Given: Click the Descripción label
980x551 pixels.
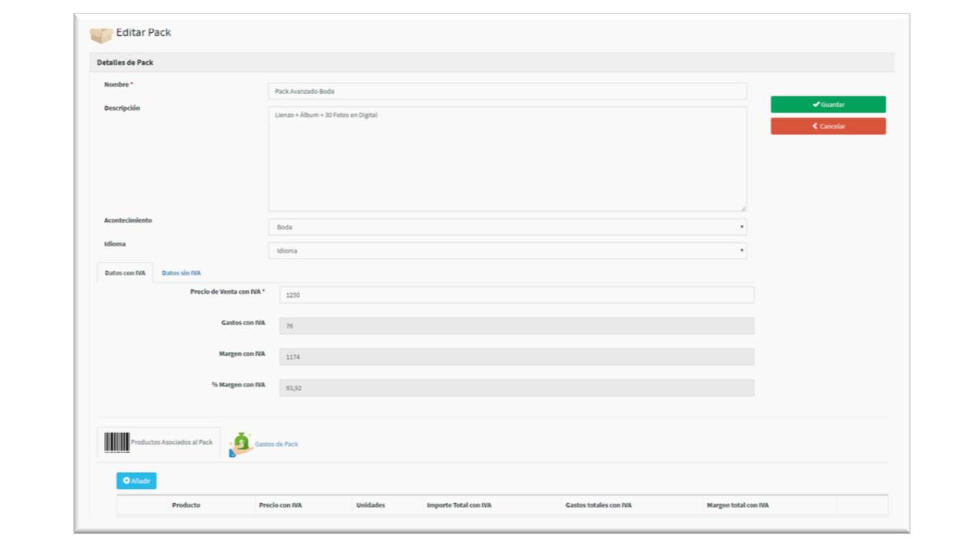Looking at the screenshot, I should [122, 109].
